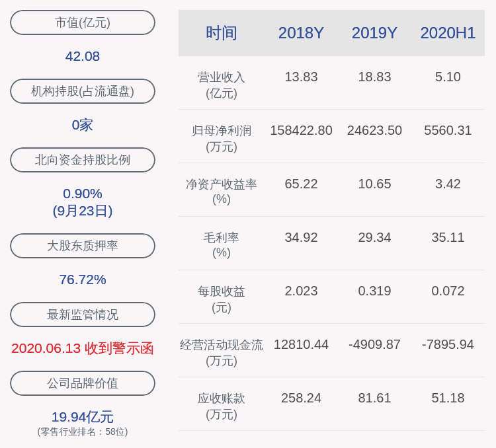Select ROE value 3.42
Image resolution: width=496 pixels, height=448 pixels.
click(x=448, y=184)
